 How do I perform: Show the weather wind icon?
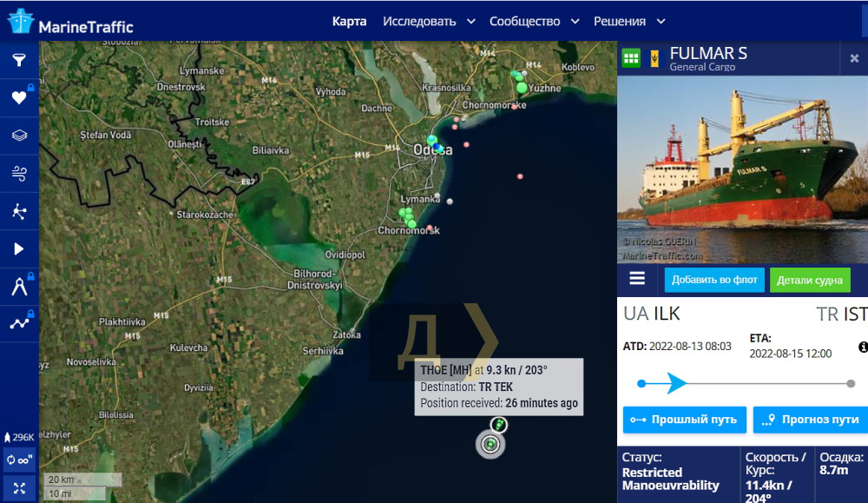[19, 174]
